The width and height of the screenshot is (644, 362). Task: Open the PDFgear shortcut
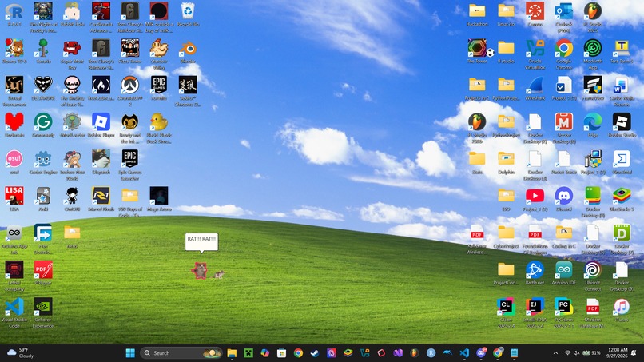[x=43, y=270]
